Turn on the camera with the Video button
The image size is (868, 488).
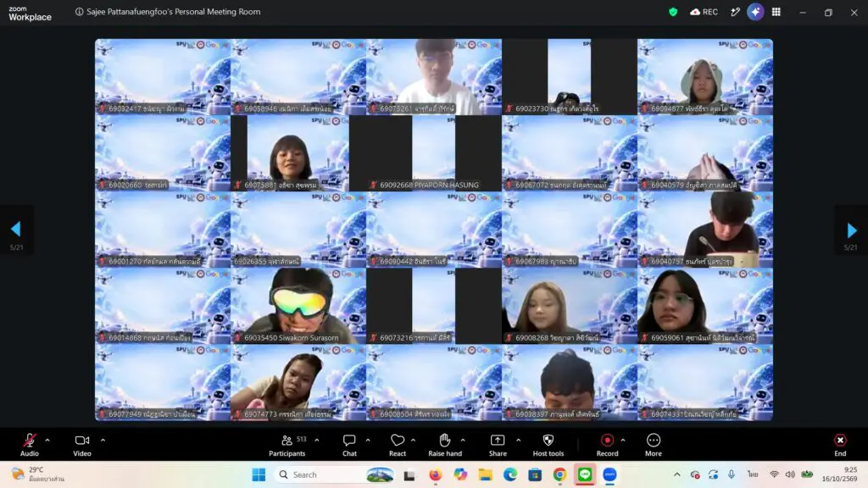point(82,445)
